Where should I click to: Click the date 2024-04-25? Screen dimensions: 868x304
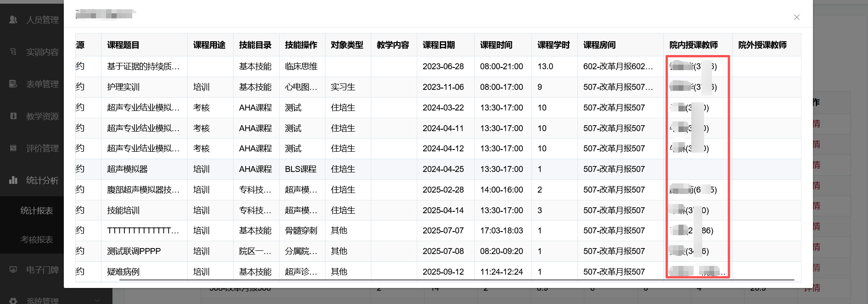tap(443, 169)
